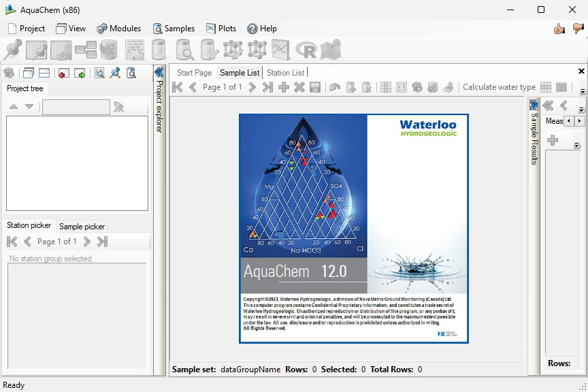
Task: Click the thumbs down feedback icon
Action: coord(578,29)
